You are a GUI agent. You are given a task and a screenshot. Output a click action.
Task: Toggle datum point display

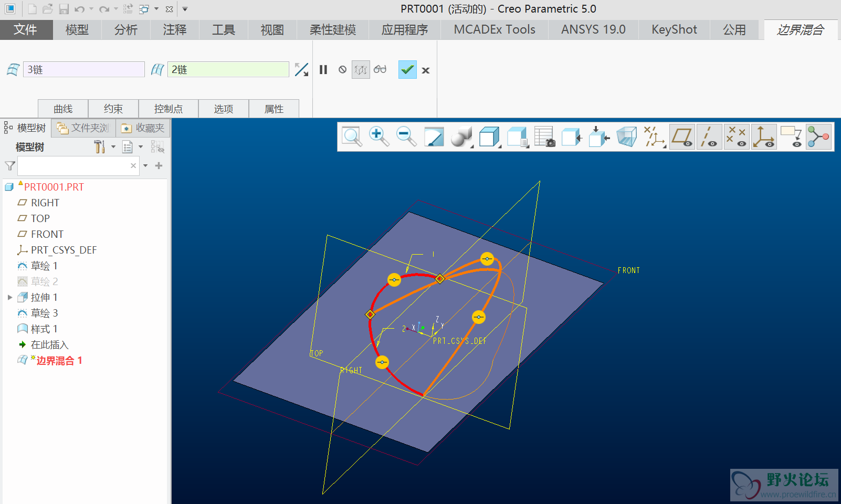[737, 136]
